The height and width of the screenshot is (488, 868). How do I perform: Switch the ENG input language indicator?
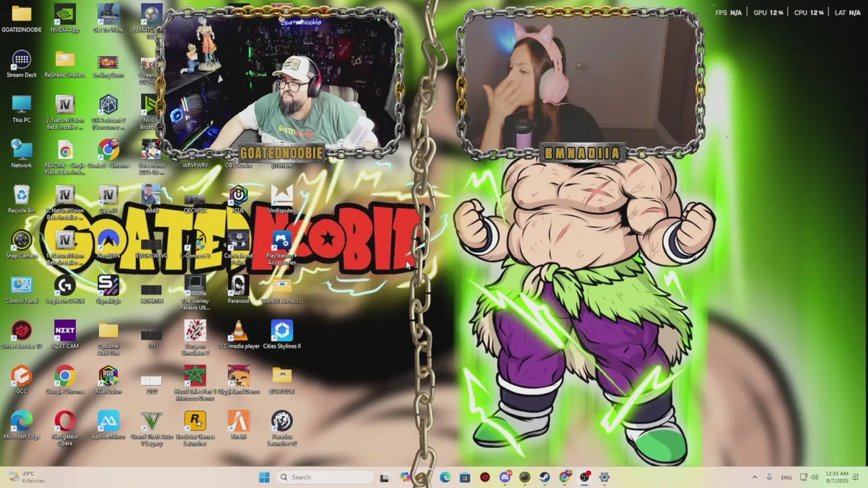[x=786, y=477]
